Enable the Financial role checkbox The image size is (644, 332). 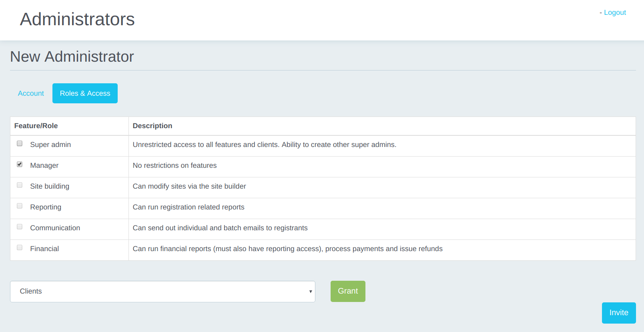pos(20,247)
